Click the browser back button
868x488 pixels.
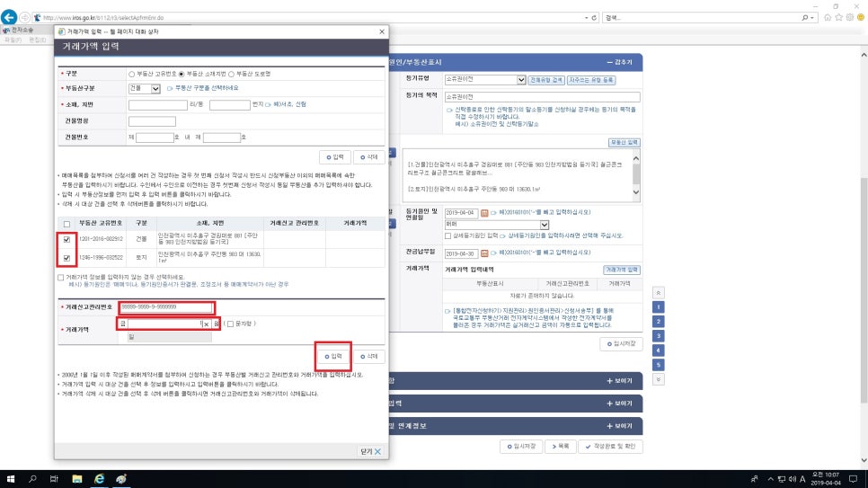pos(9,17)
